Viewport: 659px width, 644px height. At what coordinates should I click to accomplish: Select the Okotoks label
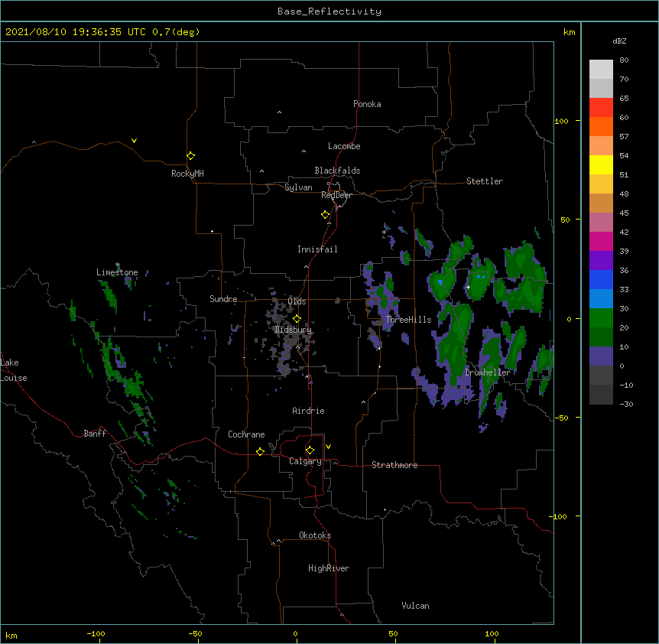pos(315,535)
